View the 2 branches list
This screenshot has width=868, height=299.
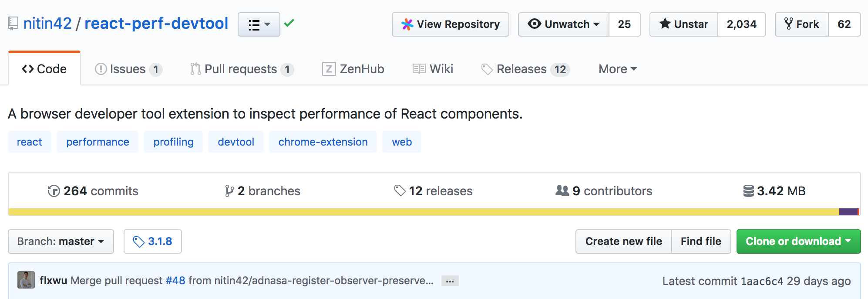click(262, 191)
